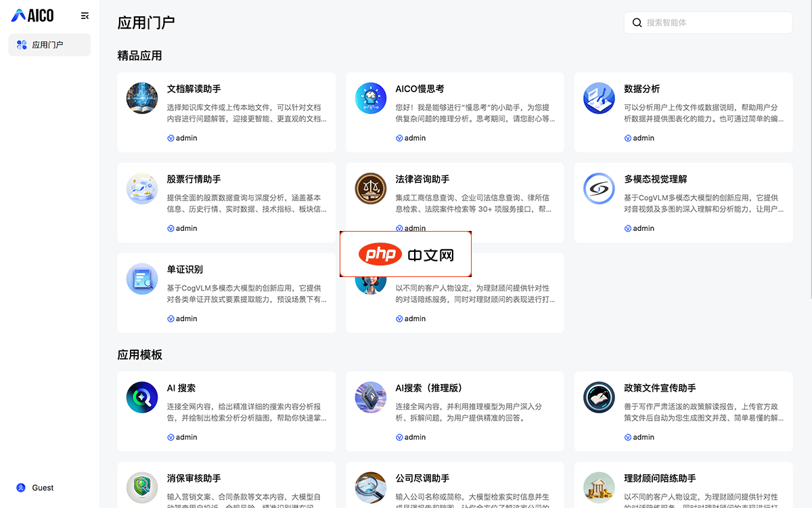Screen dimensions: 812x508
Task: Click the 公司尽调助手 magnifier icon
Action: click(371, 487)
